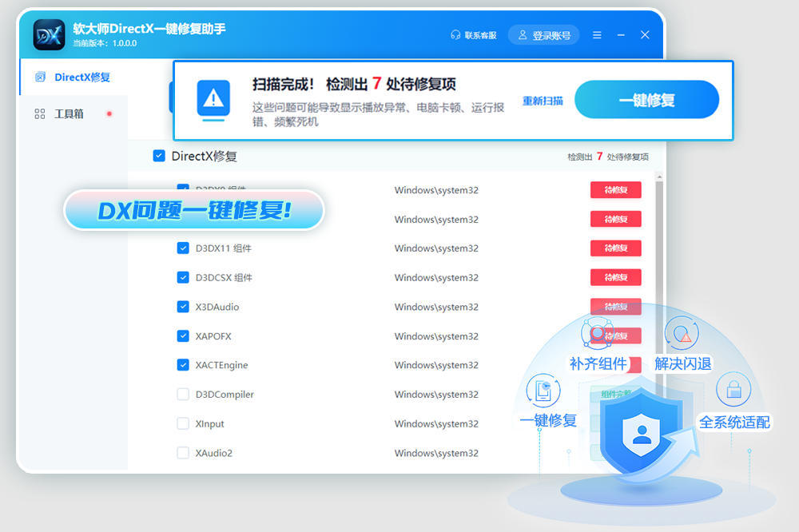Check the D3DCompiler checkbox
This screenshot has height=532, width=799.
183,395
